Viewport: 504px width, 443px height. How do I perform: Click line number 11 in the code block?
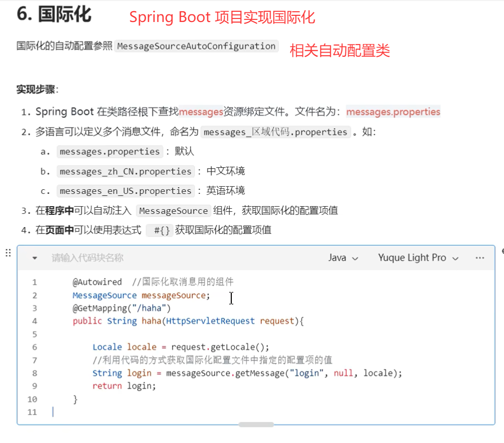click(x=32, y=412)
